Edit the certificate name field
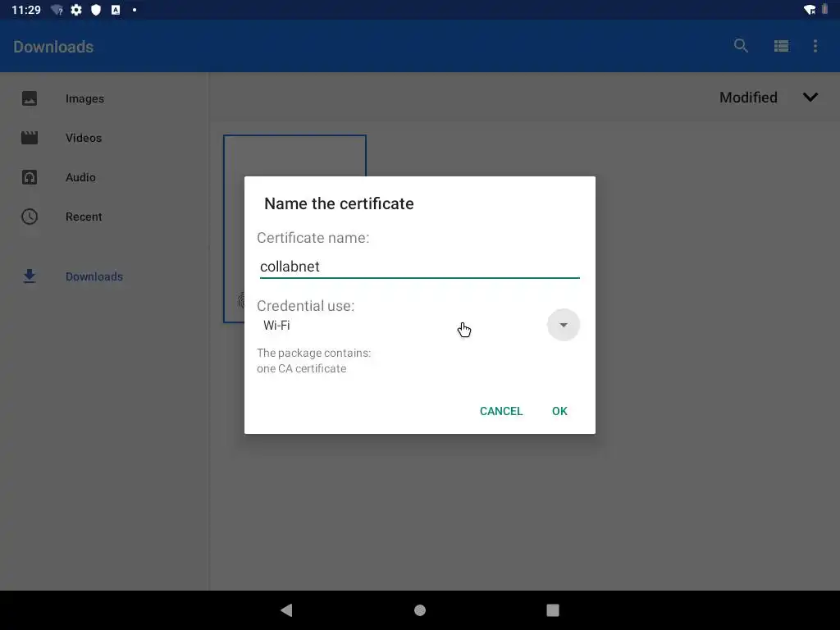The width and height of the screenshot is (840, 630). 419,267
